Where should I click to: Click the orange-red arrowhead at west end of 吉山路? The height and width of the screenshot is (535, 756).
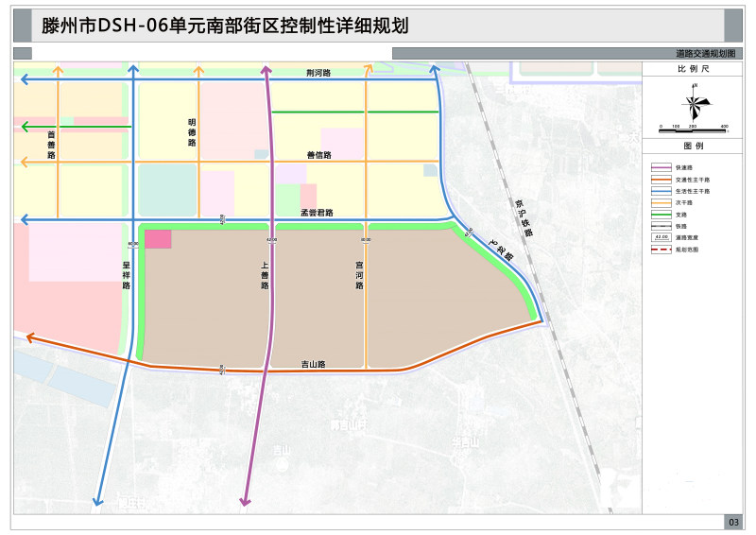tap(31, 337)
